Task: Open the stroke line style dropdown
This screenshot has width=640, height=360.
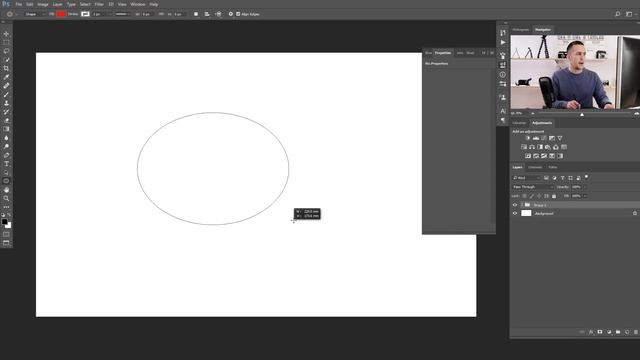Action: pyautogui.click(x=122, y=14)
